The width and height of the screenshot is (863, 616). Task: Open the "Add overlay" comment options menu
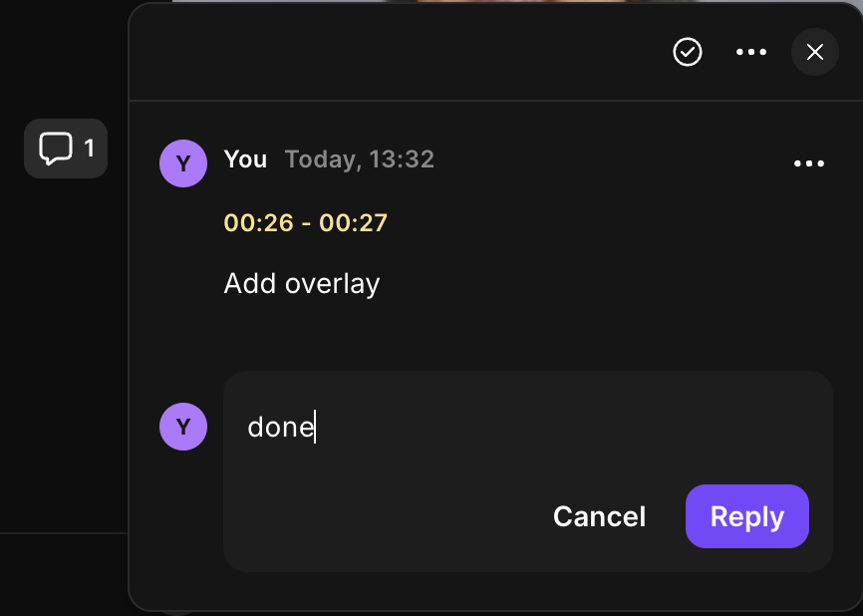coord(809,163)
